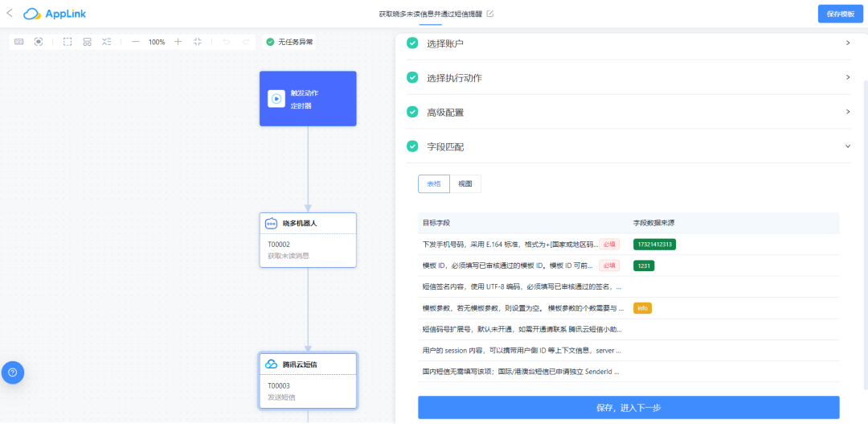Click 保存，进入下一步 button
The height and width of the screenshot is (424, 868).
(628, 407)
